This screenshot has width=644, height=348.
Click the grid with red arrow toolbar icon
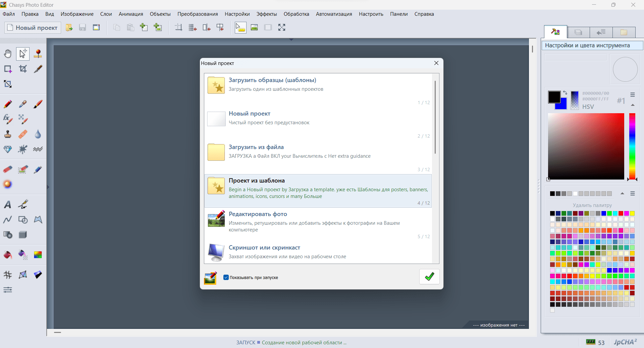[193, 27]
